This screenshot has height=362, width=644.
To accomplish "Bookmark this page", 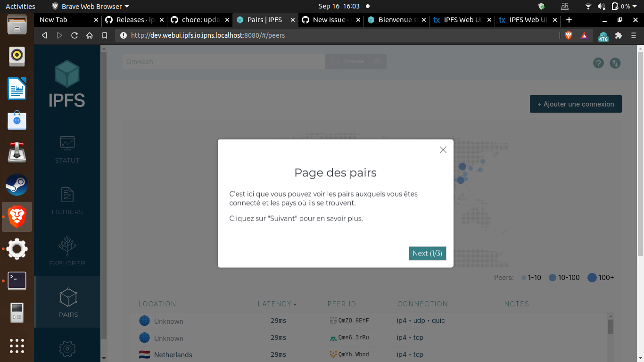I will point(105,35).
